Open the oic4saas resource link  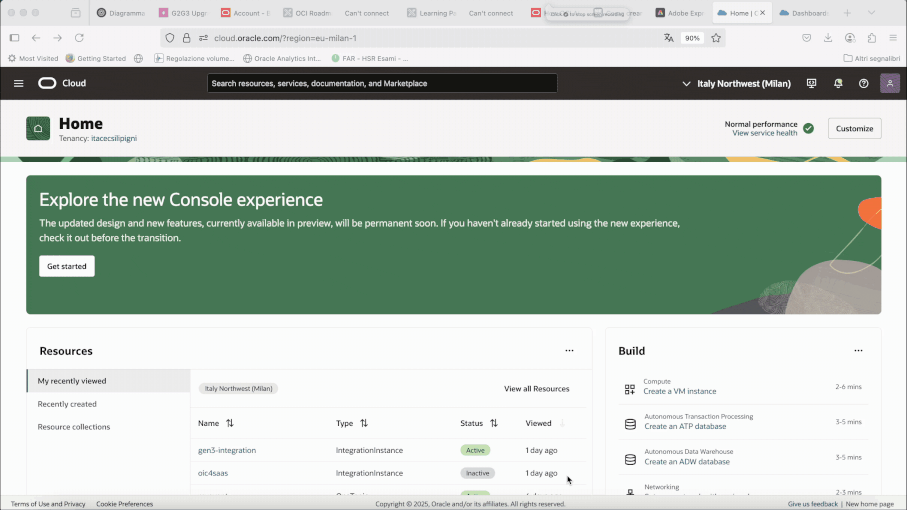click(213, 473)
